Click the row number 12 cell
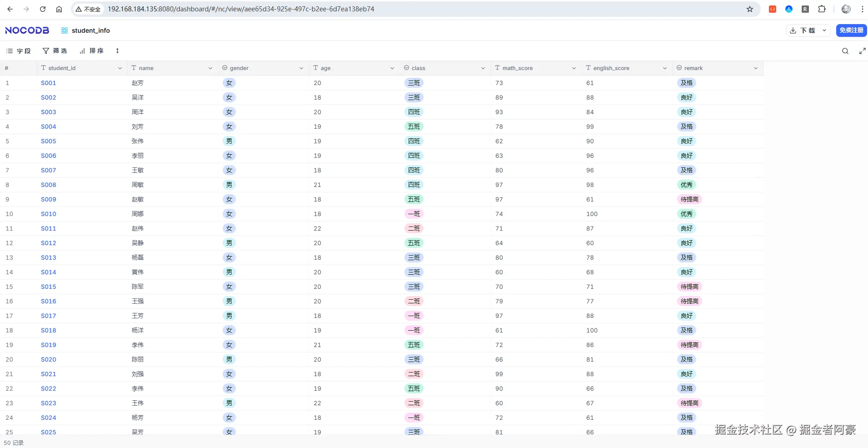868x448 pixels. pyautogui.click(x=9, y=243)
